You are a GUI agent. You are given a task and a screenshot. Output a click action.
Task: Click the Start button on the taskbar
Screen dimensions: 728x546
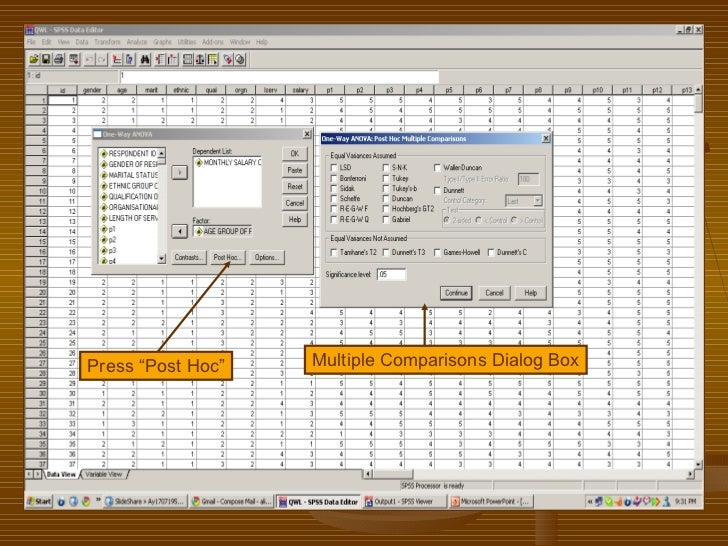point(39,501)
